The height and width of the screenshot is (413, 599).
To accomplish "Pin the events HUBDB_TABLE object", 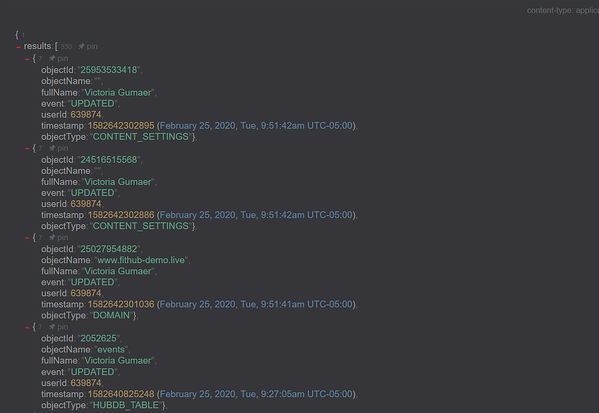I will coord(58,327).
